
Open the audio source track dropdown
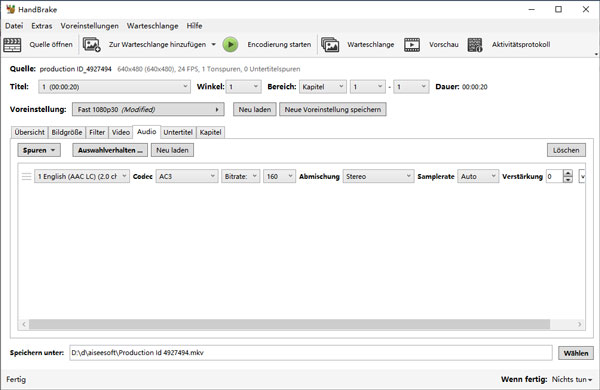pos(82,176)
